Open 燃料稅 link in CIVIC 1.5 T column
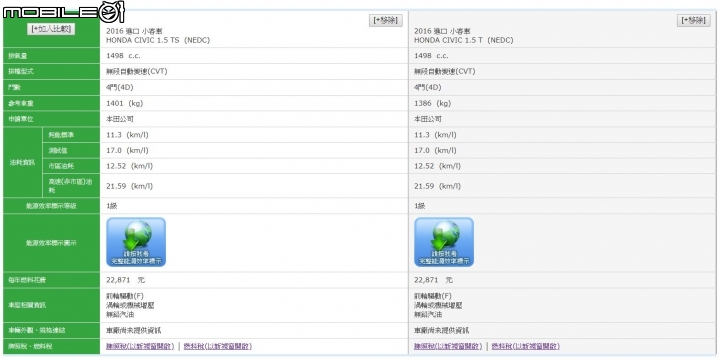The image size is (720, 361). pos(525,346)
